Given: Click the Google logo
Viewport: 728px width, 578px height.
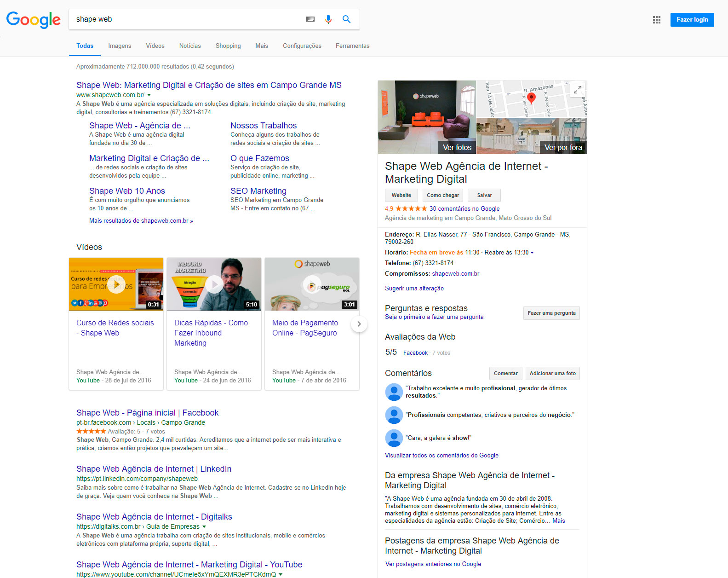Looking at the screenshot, I should click(33, 20).
